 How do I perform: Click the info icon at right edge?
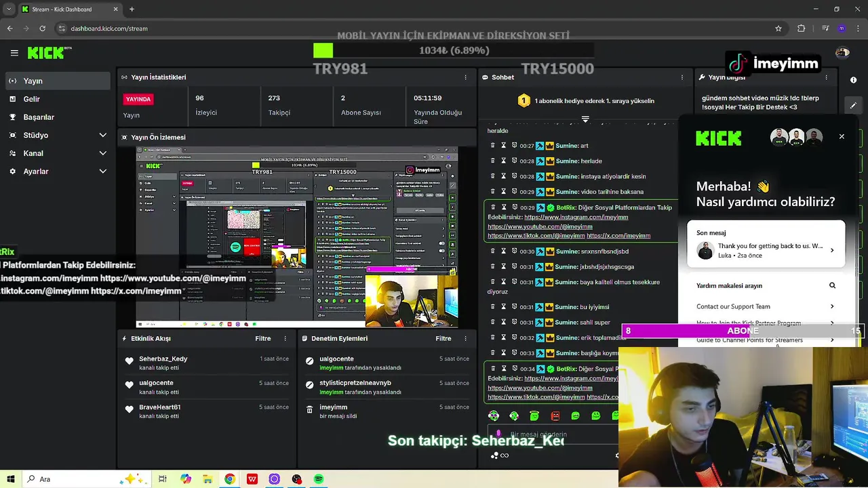point(853,80)
